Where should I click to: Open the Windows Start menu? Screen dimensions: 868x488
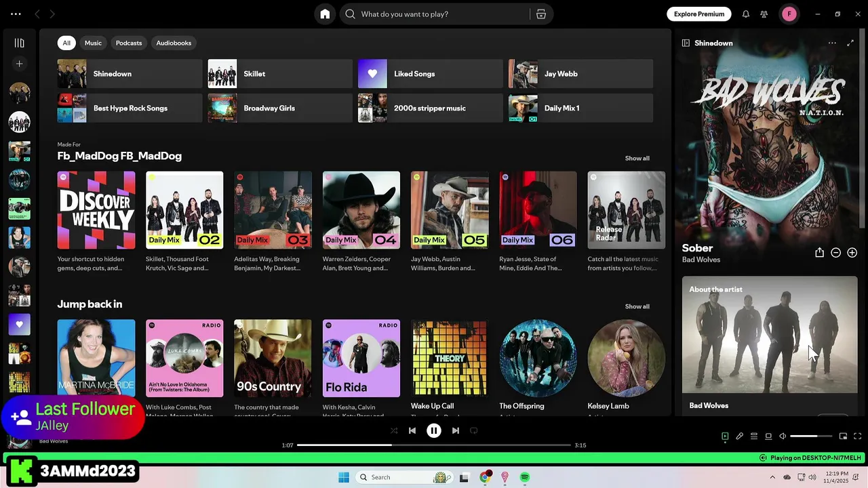pos(344,477)
